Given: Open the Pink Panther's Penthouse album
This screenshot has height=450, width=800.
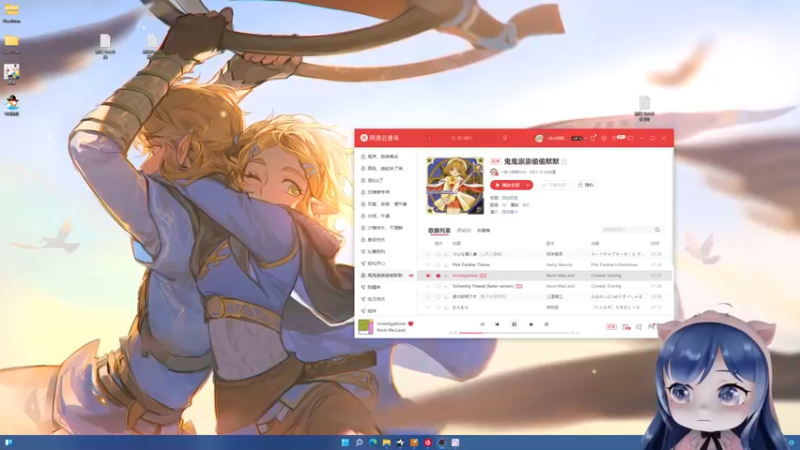Looking at the screenshot, I should [x=614, y=265].
